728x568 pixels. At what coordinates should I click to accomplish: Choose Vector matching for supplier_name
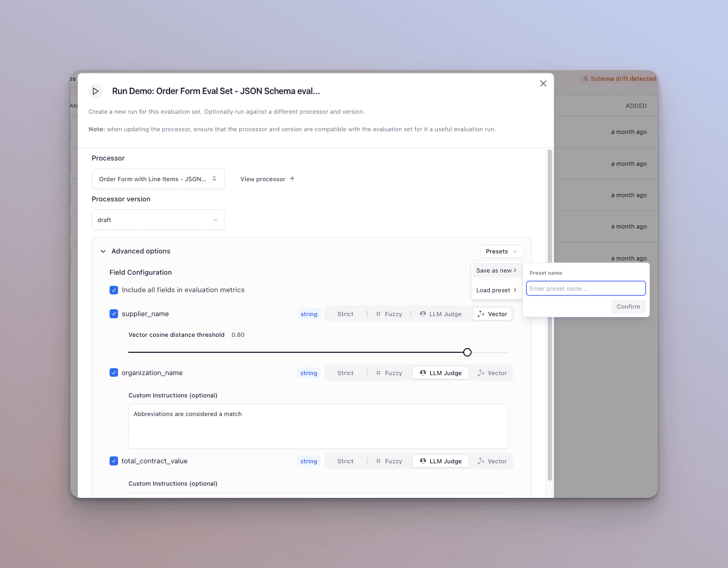click(x=492, y=314)
